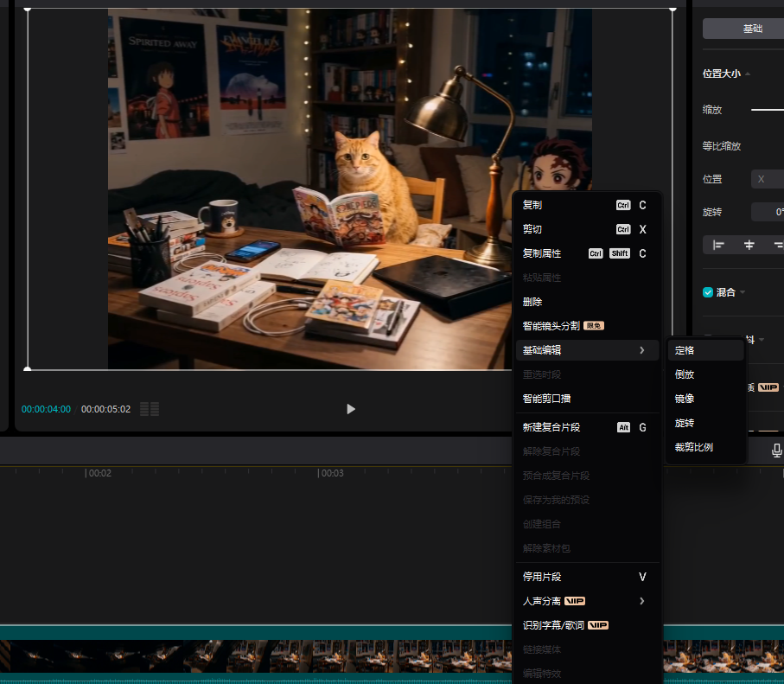Collapse the 位置大小 section
The width and height of the screenshot is (784, 684).
pyautogui.click(x=748, y=74)
